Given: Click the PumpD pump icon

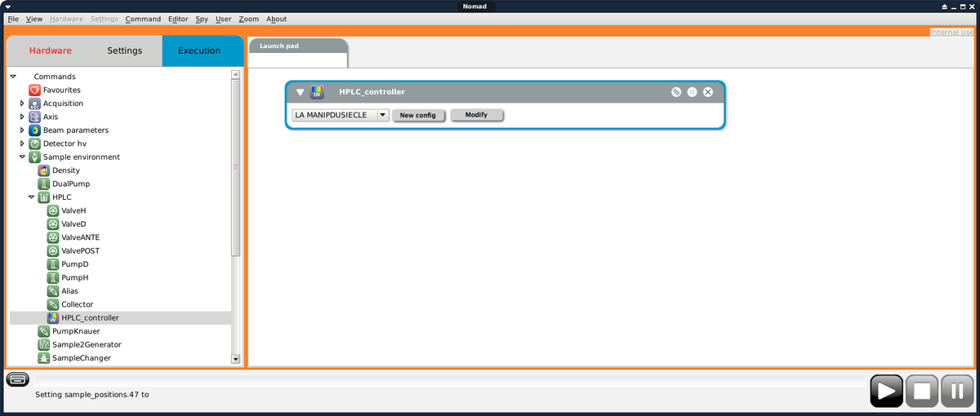Looking at the screenshot, I should pos(53,264).
